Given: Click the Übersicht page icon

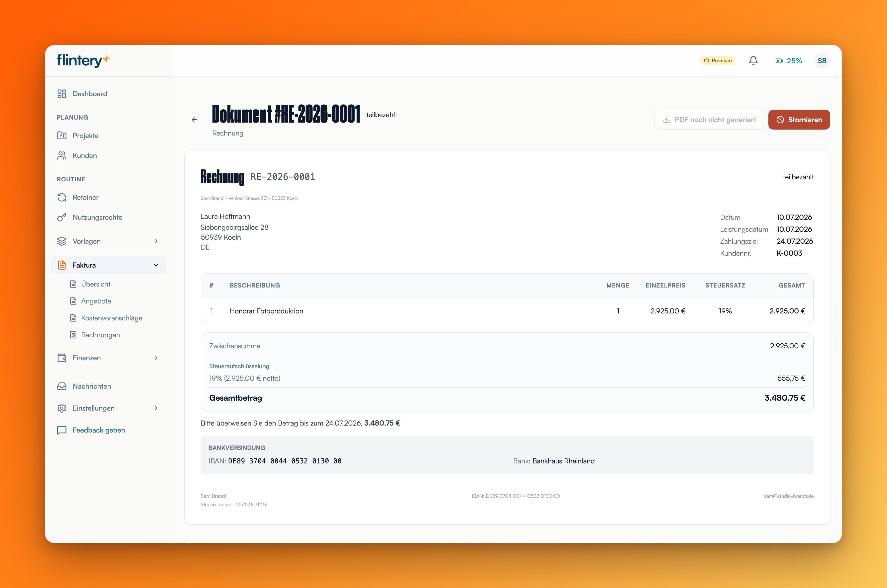Looking at the screenshot, I should coord(74,284).
